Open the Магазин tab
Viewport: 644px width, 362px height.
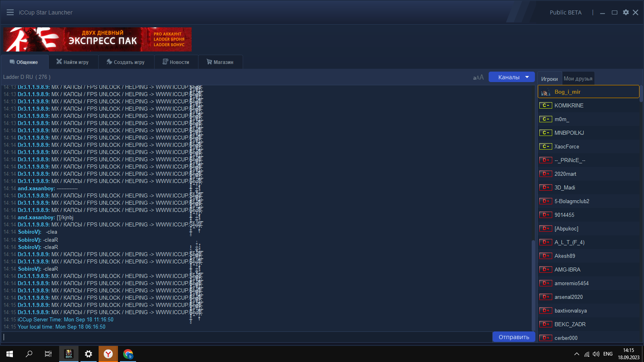click(221, 62)
